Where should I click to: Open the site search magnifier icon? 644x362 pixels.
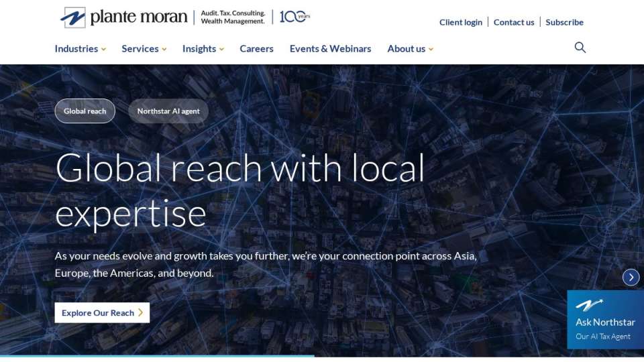tap(580, 48)
